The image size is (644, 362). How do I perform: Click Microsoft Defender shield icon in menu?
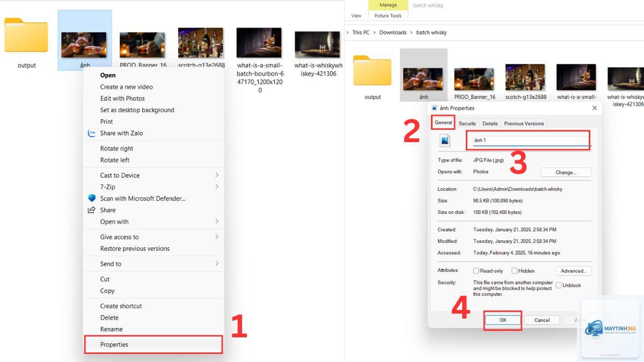click(x=92, y=198)
